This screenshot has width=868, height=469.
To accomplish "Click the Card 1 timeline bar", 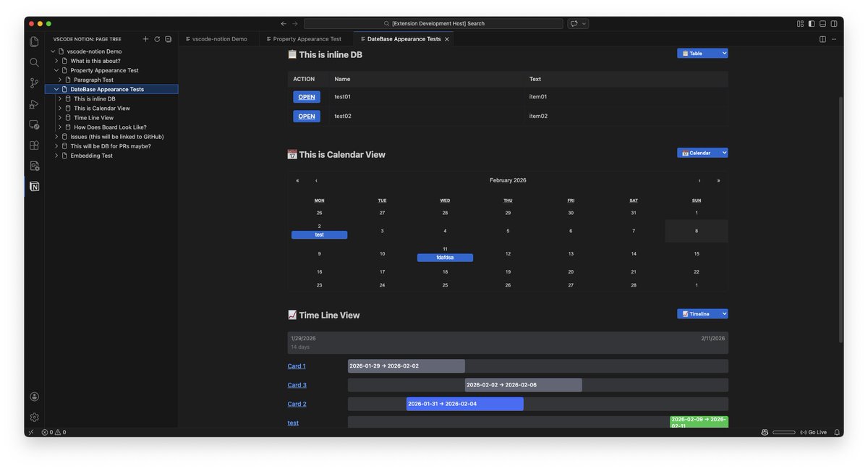I will pyautogui.click(x=407, y=366).
